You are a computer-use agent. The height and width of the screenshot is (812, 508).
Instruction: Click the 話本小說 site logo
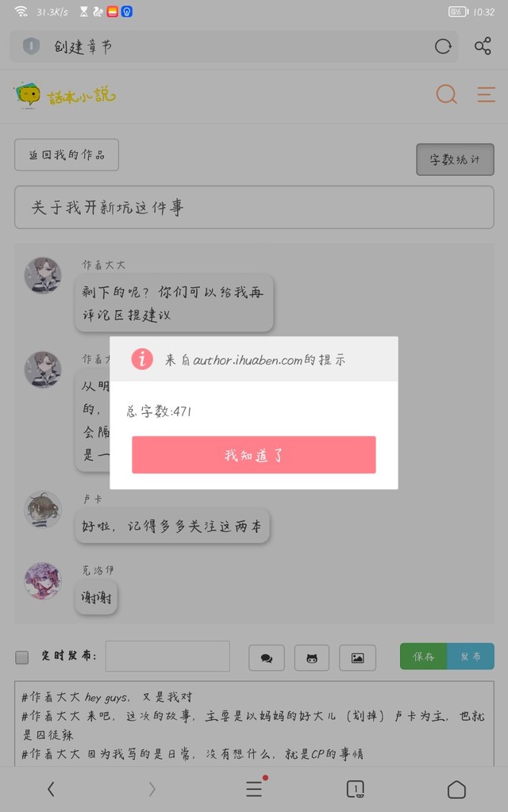point(65,95)
